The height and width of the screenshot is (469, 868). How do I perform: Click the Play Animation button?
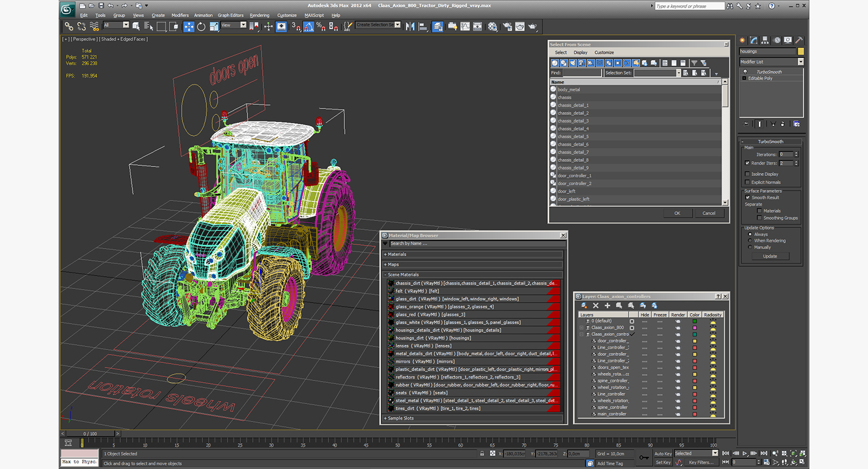tap(745, 453)
